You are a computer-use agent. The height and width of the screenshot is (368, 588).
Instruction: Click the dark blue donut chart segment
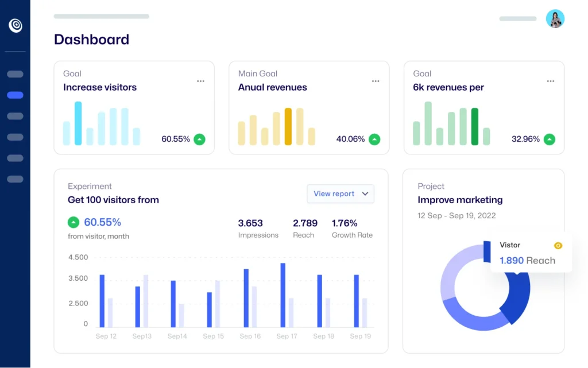point(517,299)
